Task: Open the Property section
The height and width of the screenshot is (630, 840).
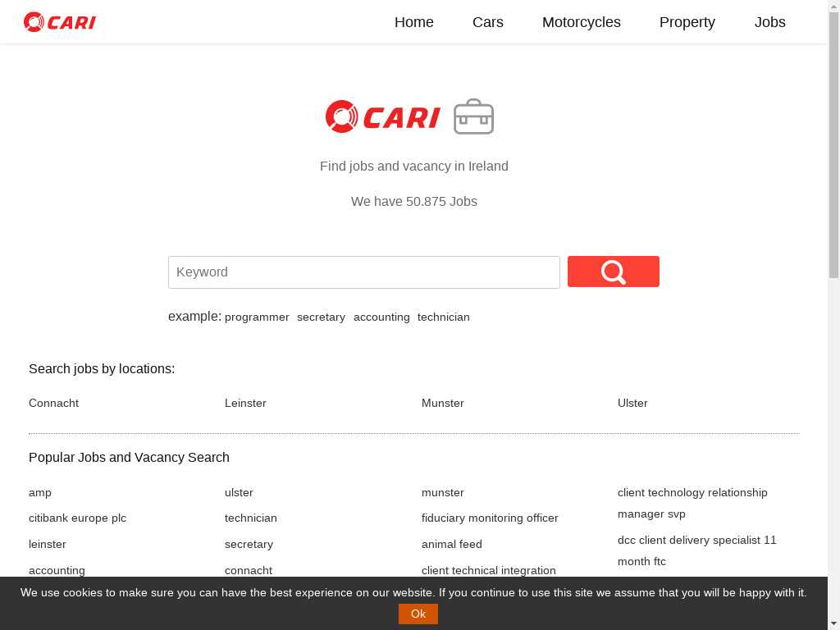Action: click(687, 22)
